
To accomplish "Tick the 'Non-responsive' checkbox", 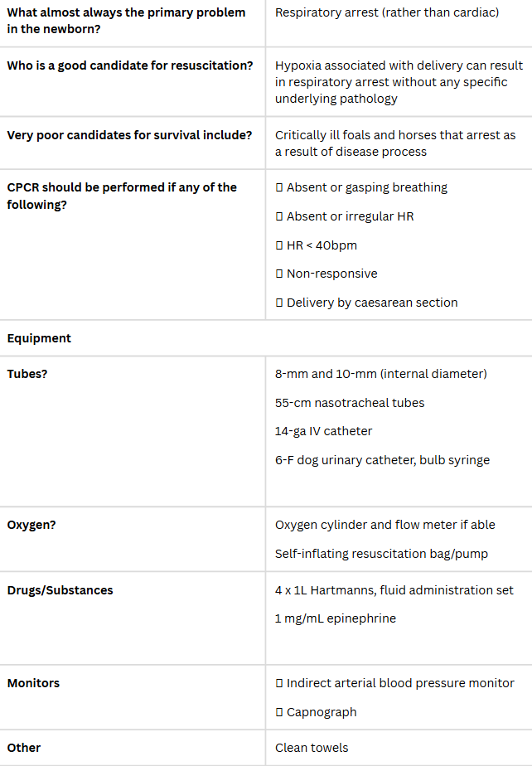I will pos(279,274).
